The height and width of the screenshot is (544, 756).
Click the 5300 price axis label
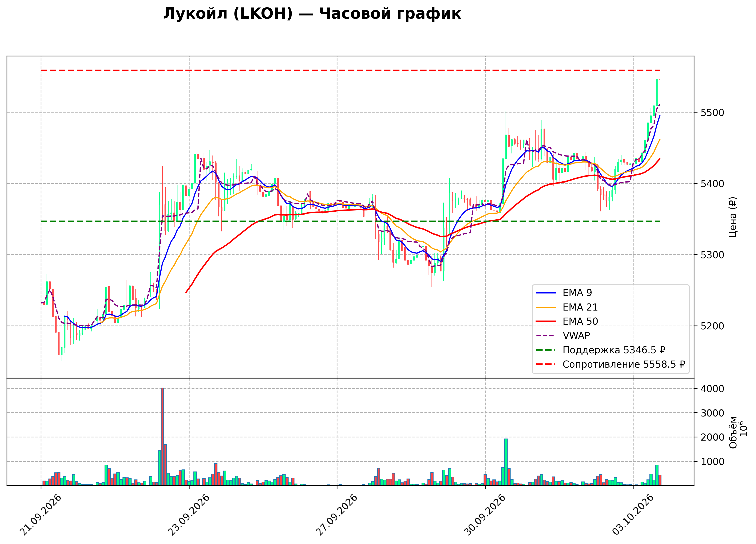coord(713,255)
